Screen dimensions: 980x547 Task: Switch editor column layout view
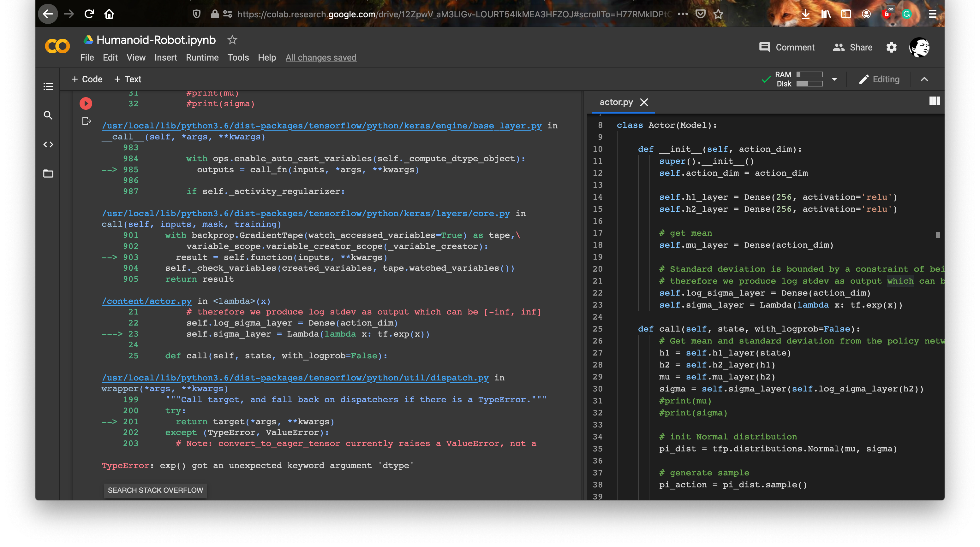point(935,100)
